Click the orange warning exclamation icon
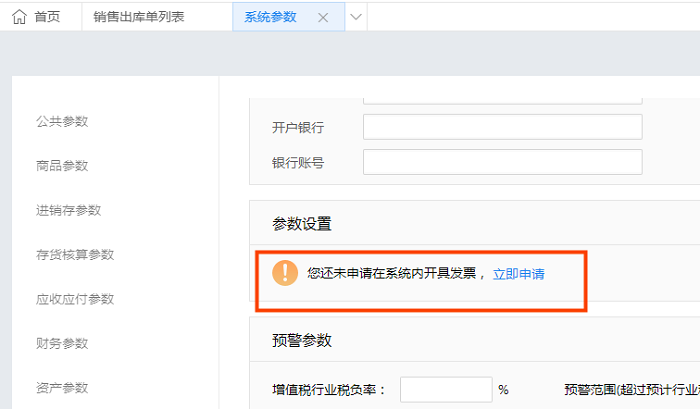The image size is (700, 409). [x=285, y=272]
